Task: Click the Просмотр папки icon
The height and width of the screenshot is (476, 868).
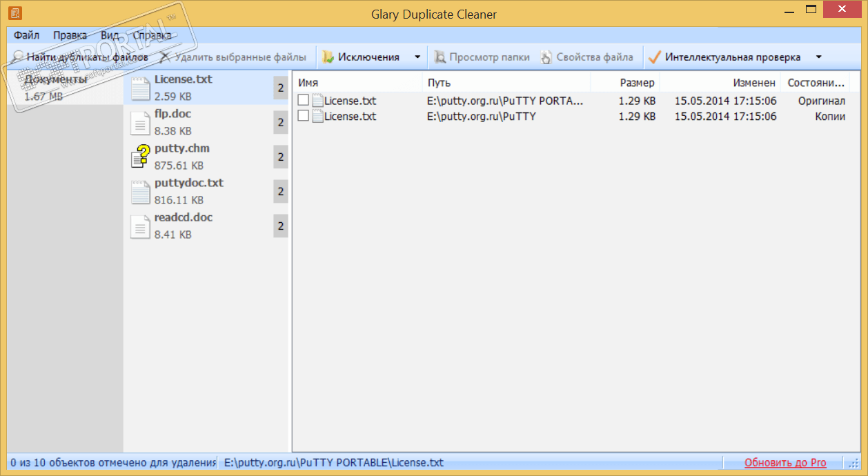Action: [x=440, y=57]
